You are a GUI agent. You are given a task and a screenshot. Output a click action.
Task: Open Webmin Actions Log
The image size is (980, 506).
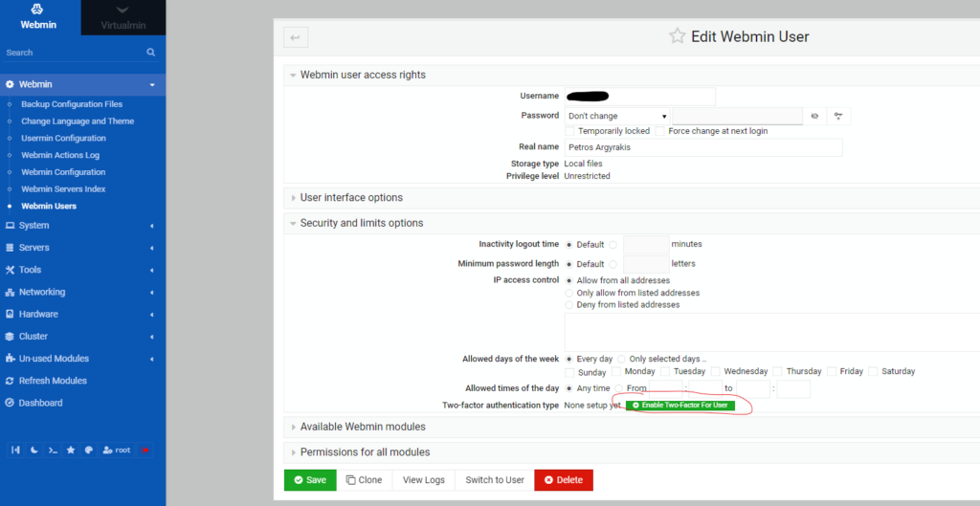[x=60, y=155]
